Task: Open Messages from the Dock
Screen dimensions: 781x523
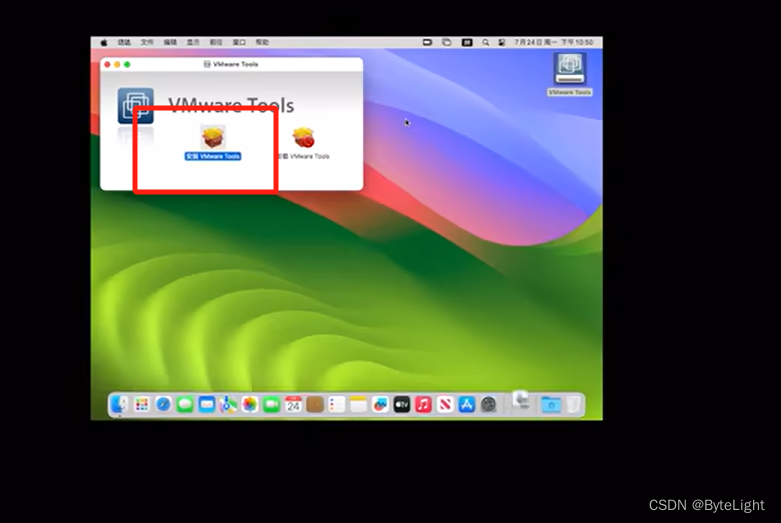Action: click(x=185, y=404)
